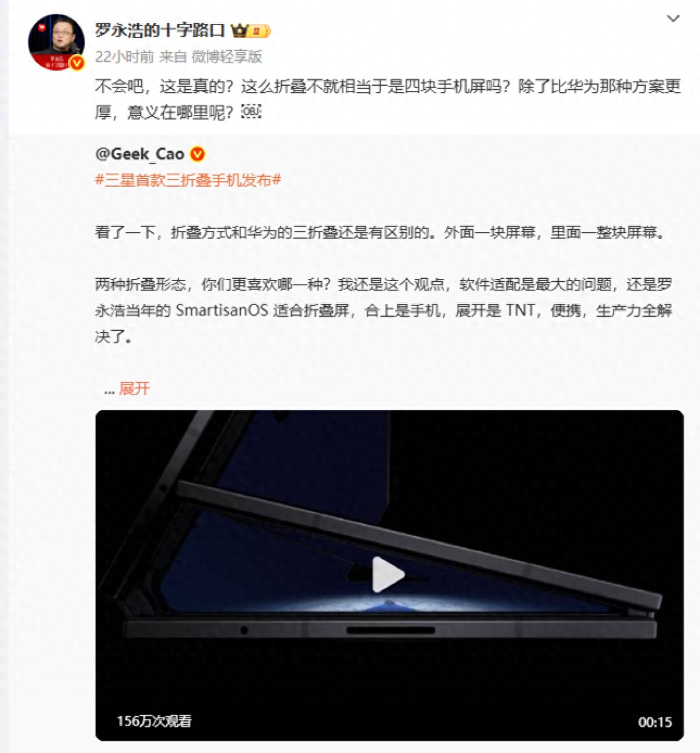Image resolution: width=700 pixels, height=753 pixels.
Task: Open 罗永浩的十字路口 username link
Action: pyautogui.click(x=160, y=30)
